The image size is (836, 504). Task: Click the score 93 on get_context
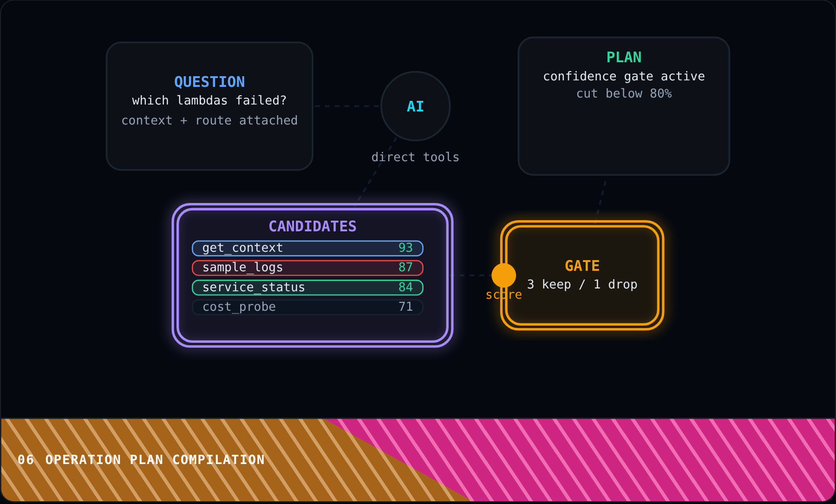click(x=405, y=248)
